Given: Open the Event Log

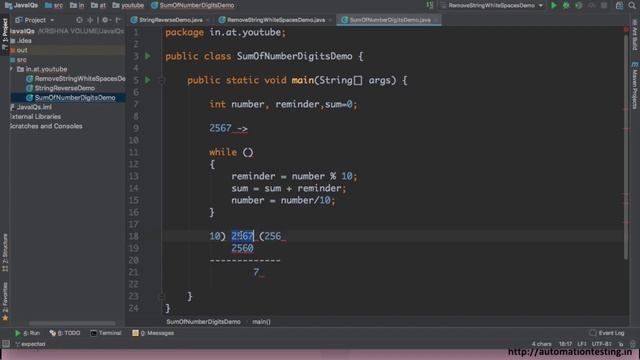Looking at the screenshot, I should pos(607,333).
